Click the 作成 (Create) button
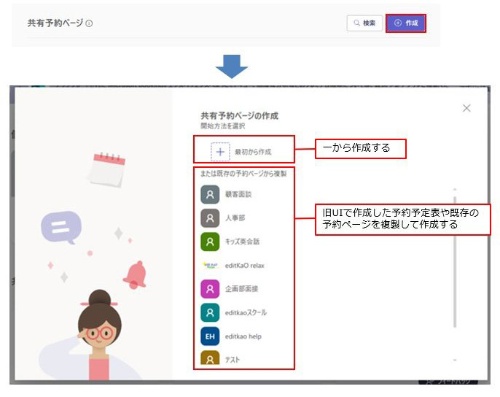The width and height of the screenshot is (500, 397). [x=406, y=23]
